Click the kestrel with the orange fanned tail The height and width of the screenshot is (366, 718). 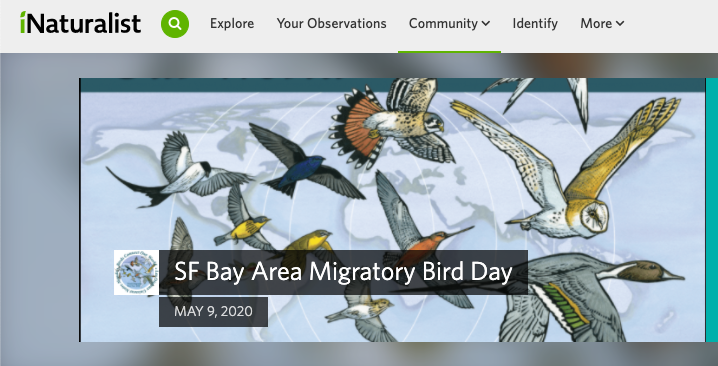click(x=392, y=124)
